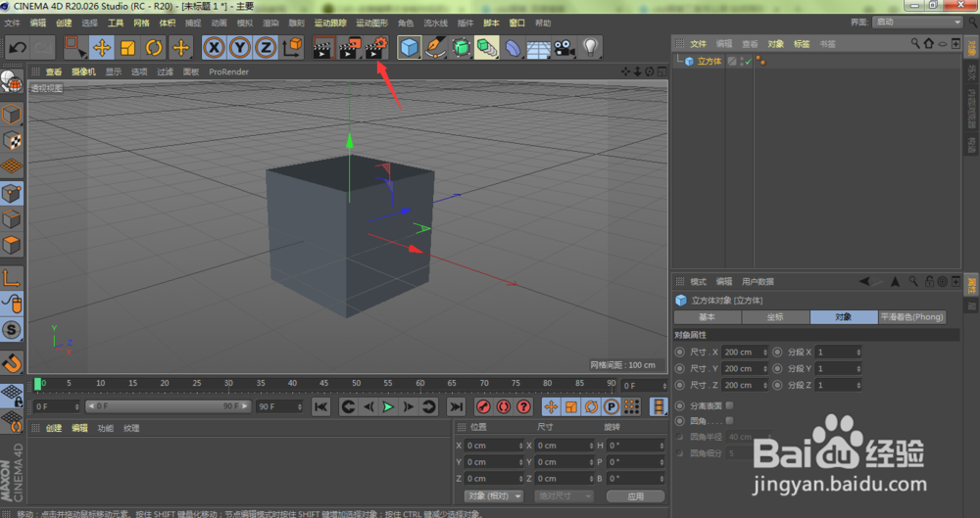980x518 pixels.
Task: Switch to the 基本 attribute tab
Action: coord(707,317)
